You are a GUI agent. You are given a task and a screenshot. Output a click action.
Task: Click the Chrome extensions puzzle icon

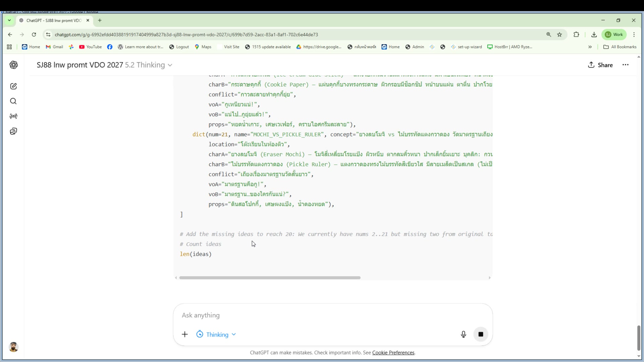click(576, 35)
